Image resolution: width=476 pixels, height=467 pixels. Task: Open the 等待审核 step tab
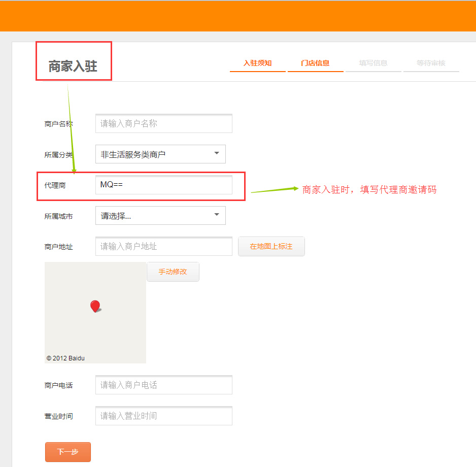(431, 63)
